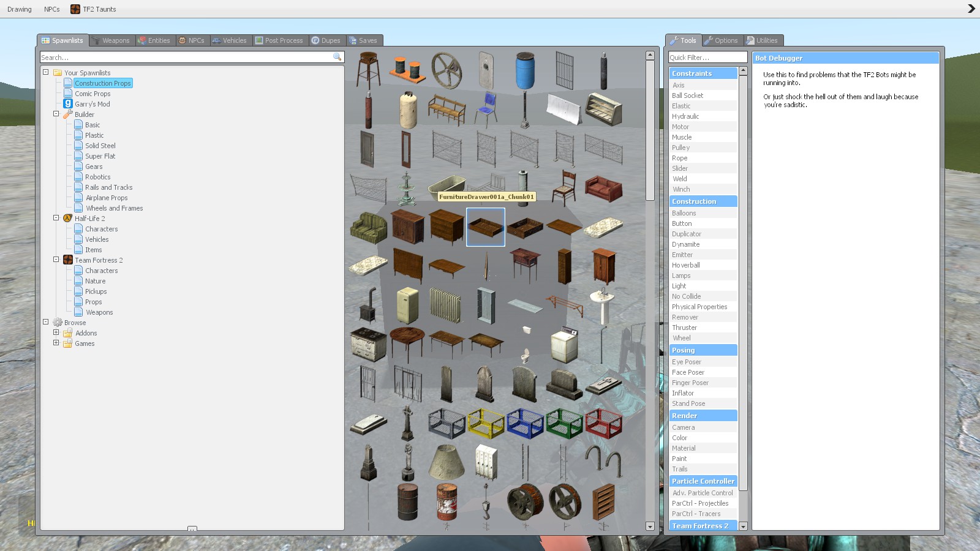Pick the Physical Properties tool

[703, 307]
